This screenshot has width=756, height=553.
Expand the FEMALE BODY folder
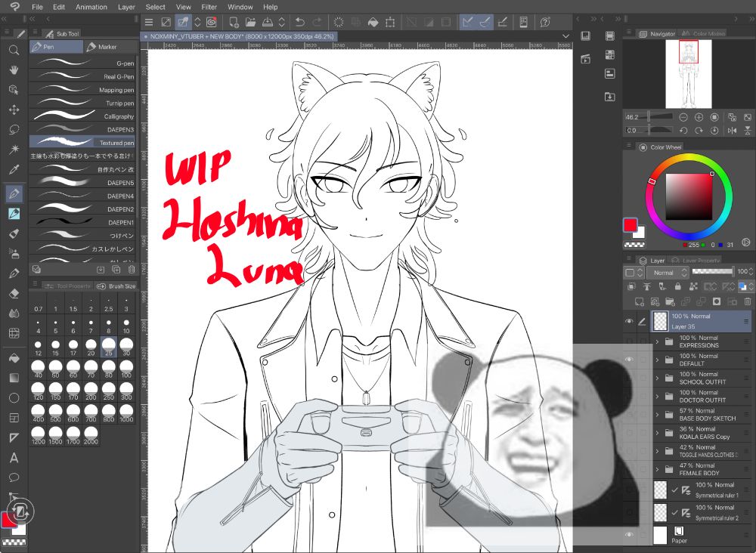(657, 469)
